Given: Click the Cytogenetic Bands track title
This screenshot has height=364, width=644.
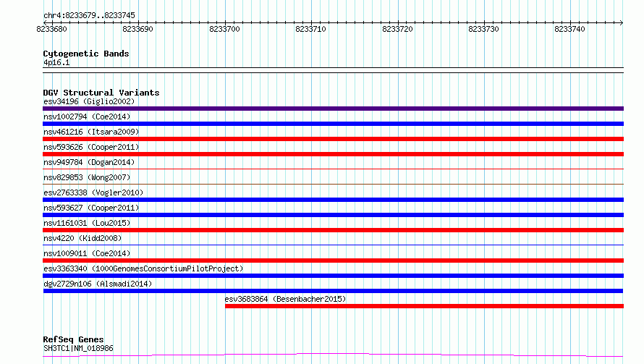Looking at the screenshot, I should tap(86, 54).
